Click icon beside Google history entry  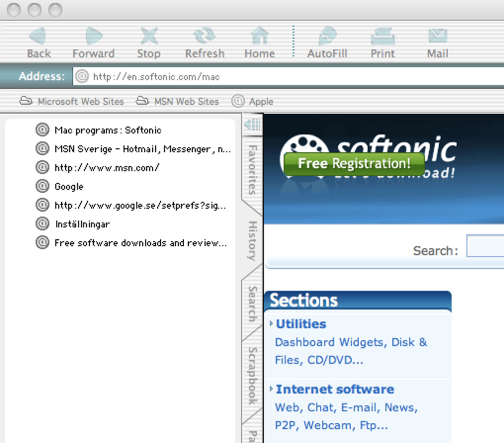tap(42, 186)
